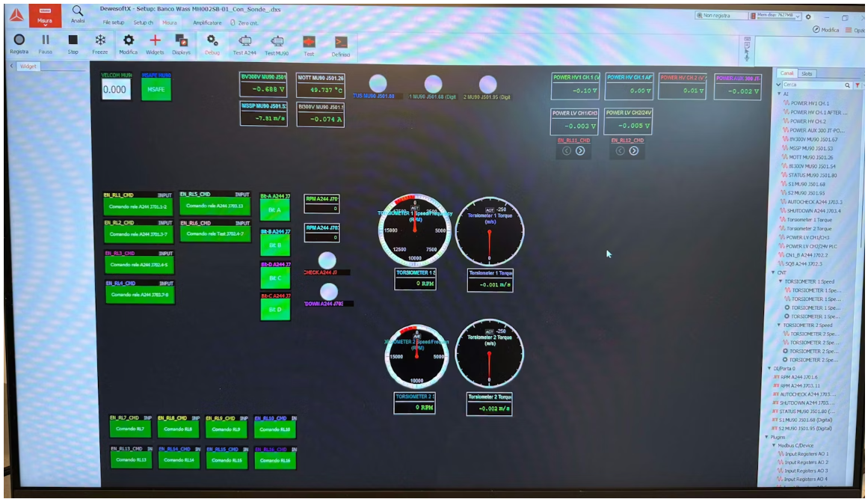Collapse the TORSIOMETER 2 Speed node
Screen dimensions: 868x499
tap(779, 325)
